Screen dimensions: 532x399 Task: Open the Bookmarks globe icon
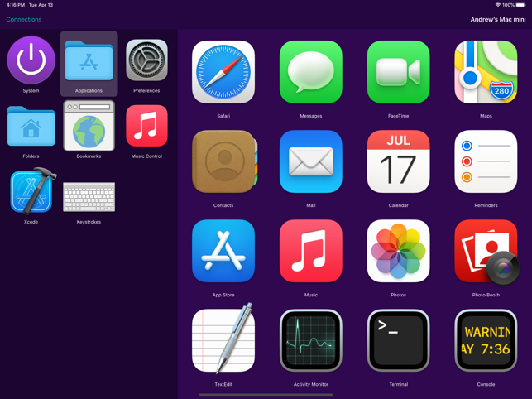click(x=89, y=126)
